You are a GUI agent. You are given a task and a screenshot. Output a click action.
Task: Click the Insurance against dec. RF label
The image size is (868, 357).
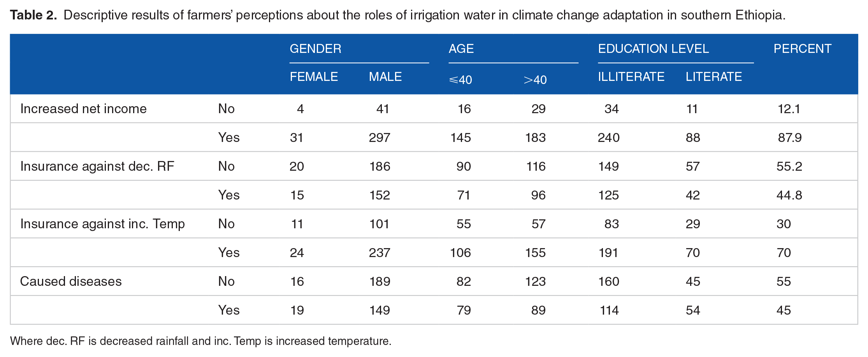97,166
